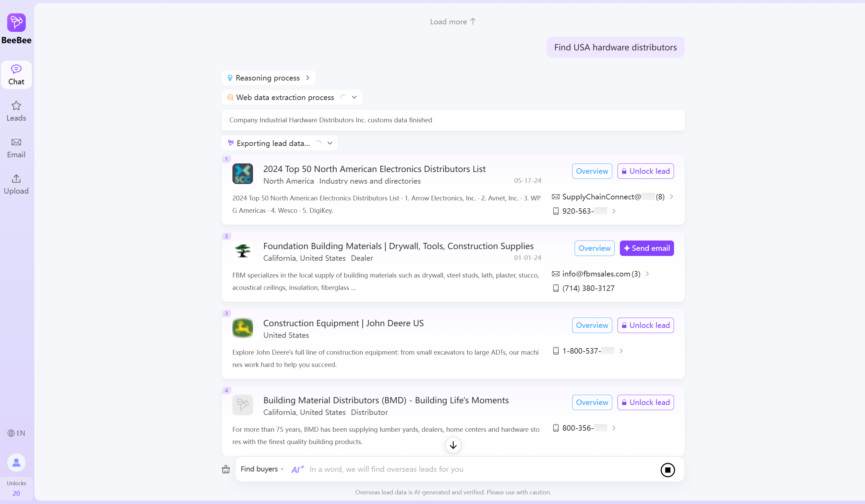
Task: Expand the 1-800-537 phone number arrow
Action: pos(621,351)
